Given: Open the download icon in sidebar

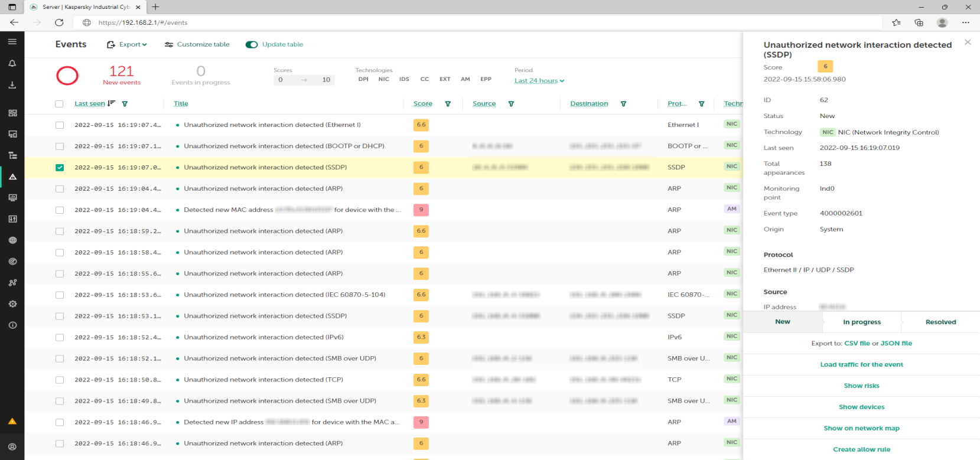Looking at the screenshot, I should 12,85.
